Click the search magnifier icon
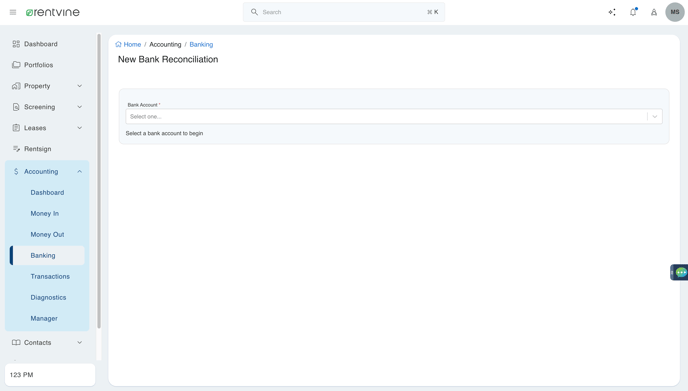 [254, 12]
